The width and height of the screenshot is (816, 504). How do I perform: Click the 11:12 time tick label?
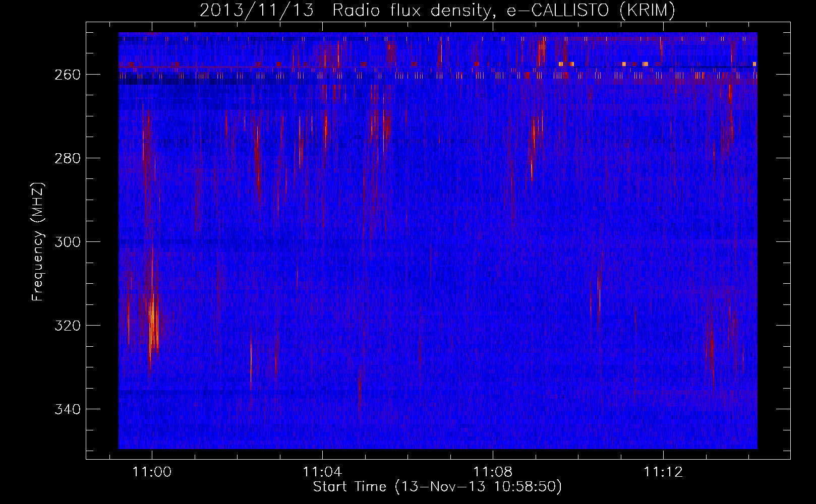[x=663, y=472]
